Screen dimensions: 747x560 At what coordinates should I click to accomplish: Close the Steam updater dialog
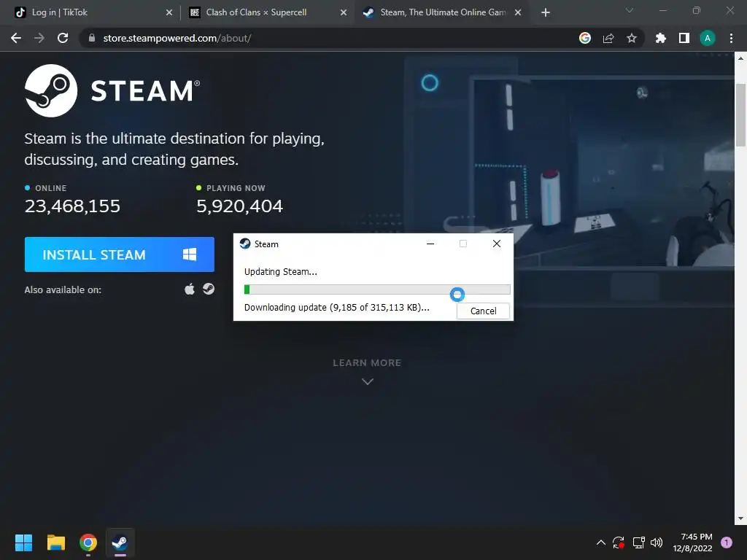click(496, 244)
